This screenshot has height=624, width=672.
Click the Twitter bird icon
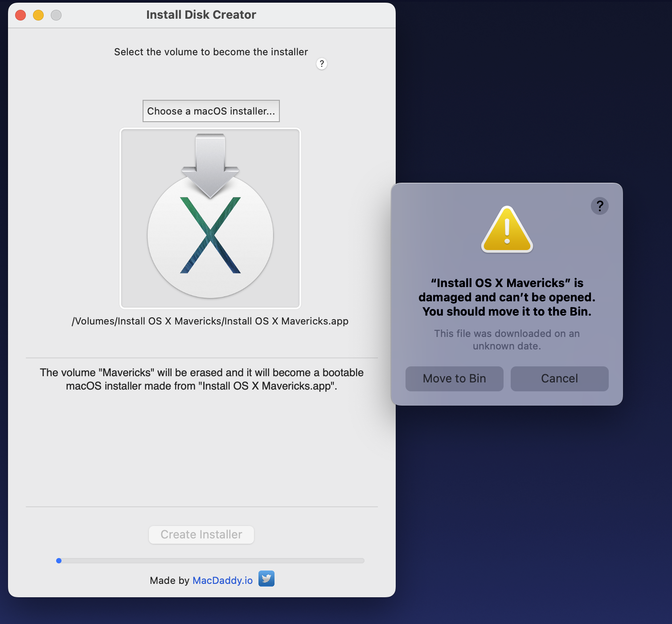click(266, 579)
